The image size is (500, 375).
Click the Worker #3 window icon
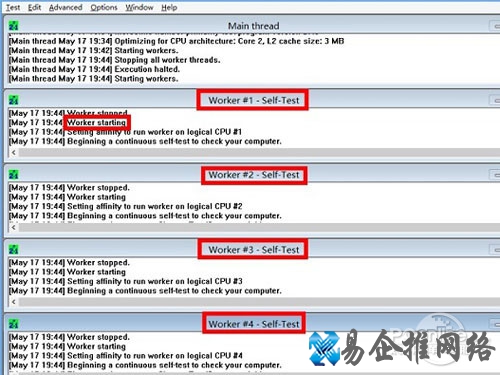14,250
